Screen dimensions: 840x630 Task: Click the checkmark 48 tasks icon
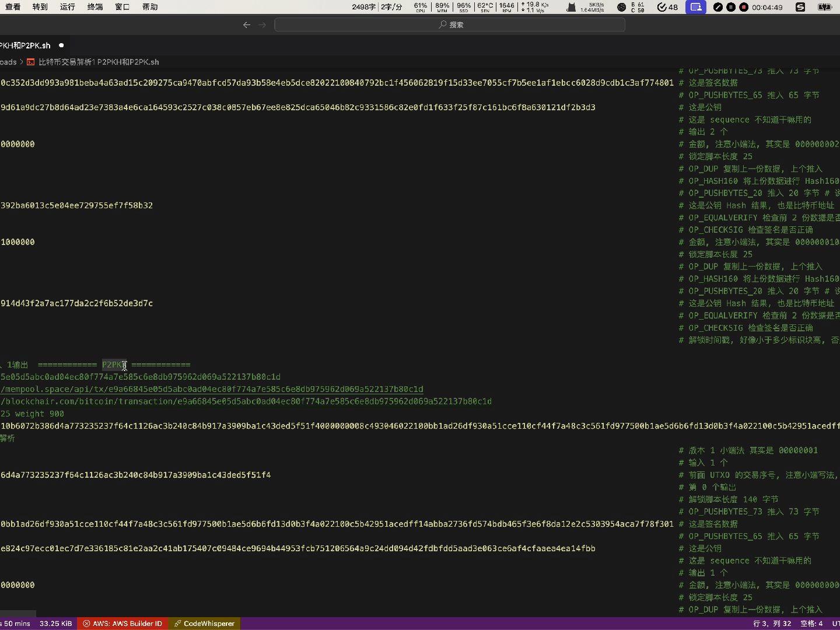click(667, 7)
